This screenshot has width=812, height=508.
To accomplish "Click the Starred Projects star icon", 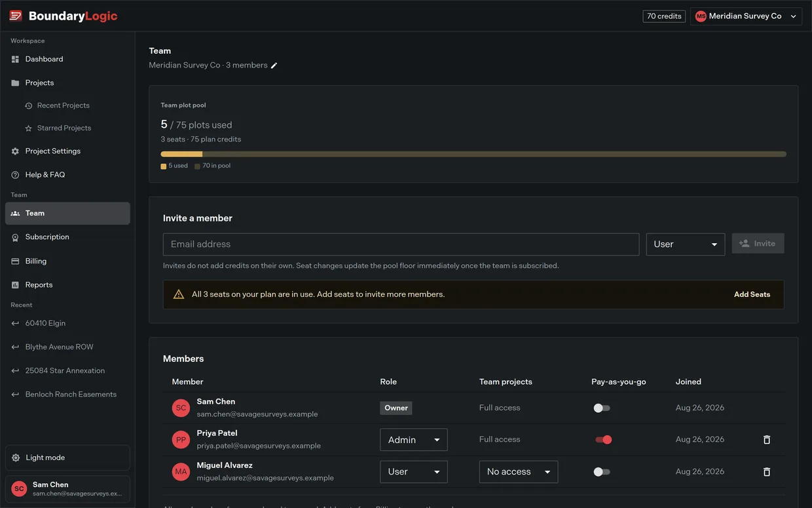I will pos(29,128).
